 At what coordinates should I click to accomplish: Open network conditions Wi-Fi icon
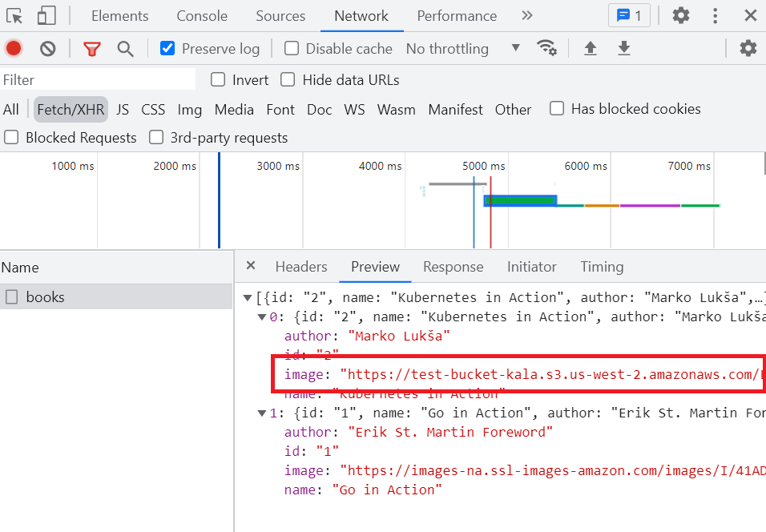(547, 48)
